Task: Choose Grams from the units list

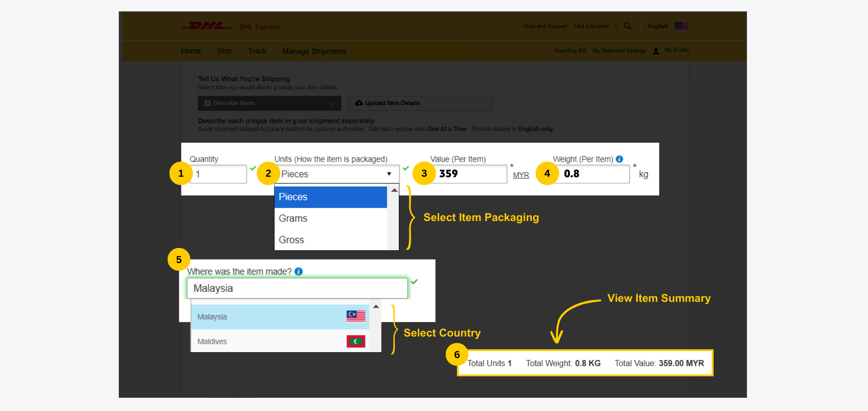Action: 331,218
